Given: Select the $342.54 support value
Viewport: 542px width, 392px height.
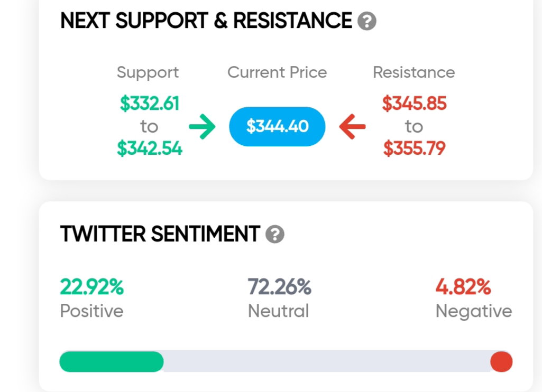Looking at the screenshot, I should [x=150, y=148].
